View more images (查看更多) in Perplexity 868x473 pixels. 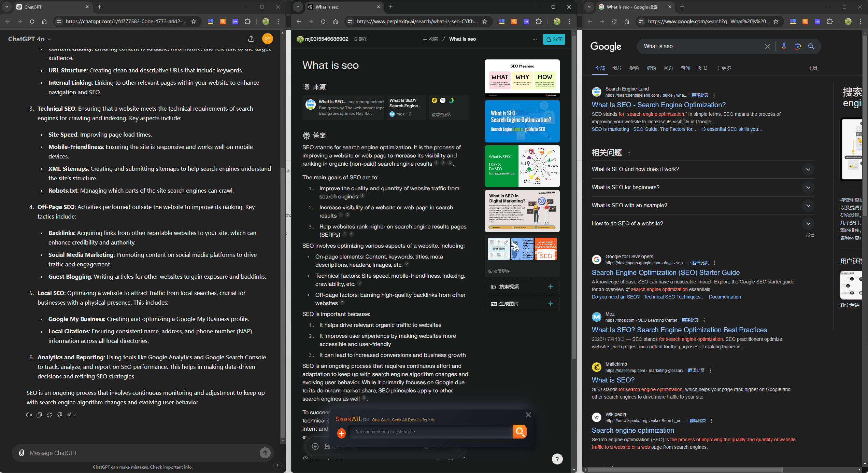click(x=499, y=272)
